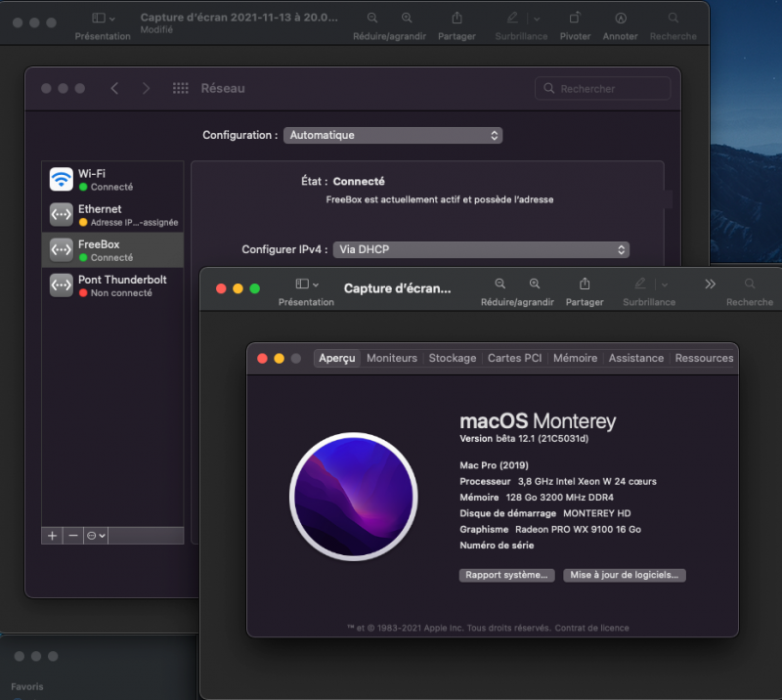
Task: Switch to the Stockage tab
Action: tap(453, 358)
